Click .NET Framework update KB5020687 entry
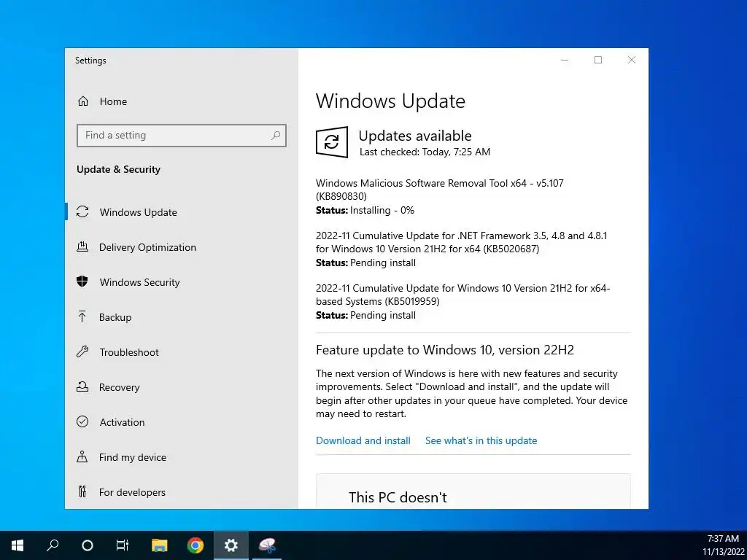The image size is (747, 560). 461,242
